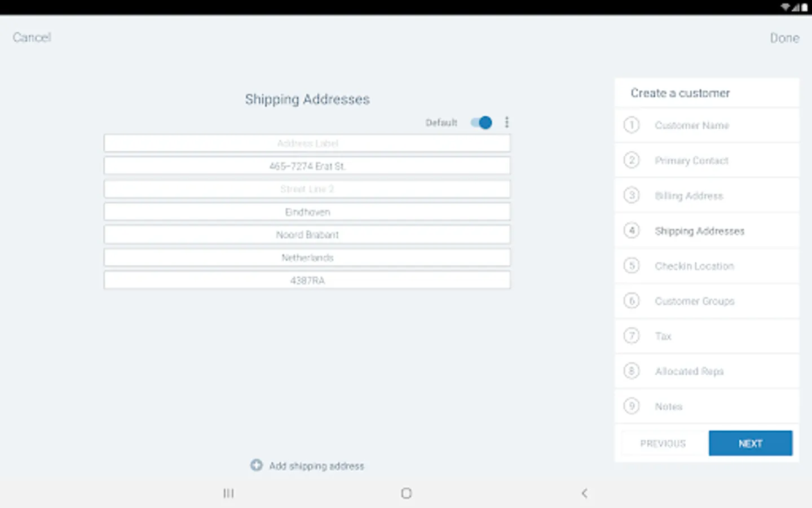Select step 9 circle icon

(632, 406)
